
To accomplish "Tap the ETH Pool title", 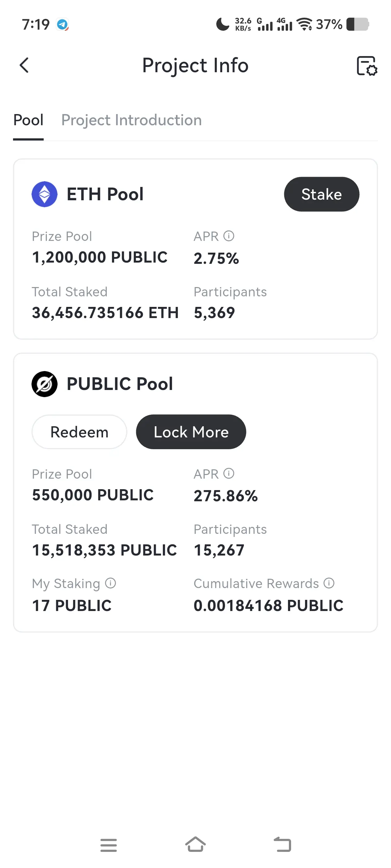I will (x=105, y=194).
